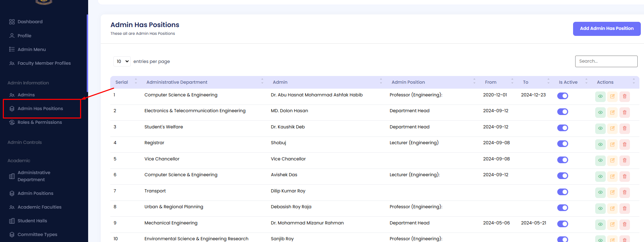Sort by Administrative Department column
644x242 pixels.
tap(177, 82)
